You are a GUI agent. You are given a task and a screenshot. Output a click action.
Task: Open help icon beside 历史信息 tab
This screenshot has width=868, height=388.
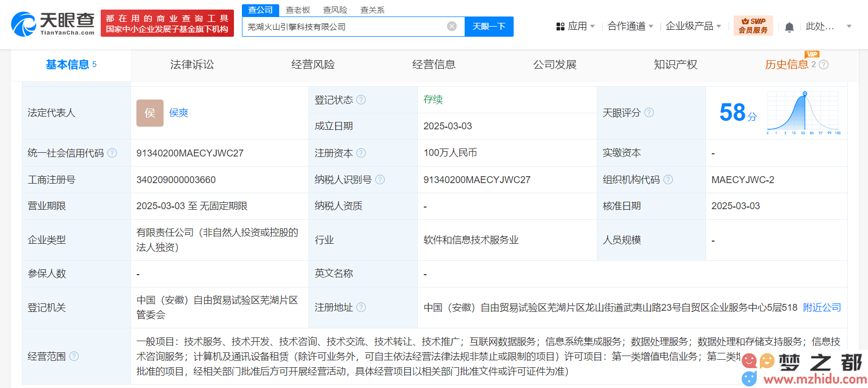coord(824,64)
